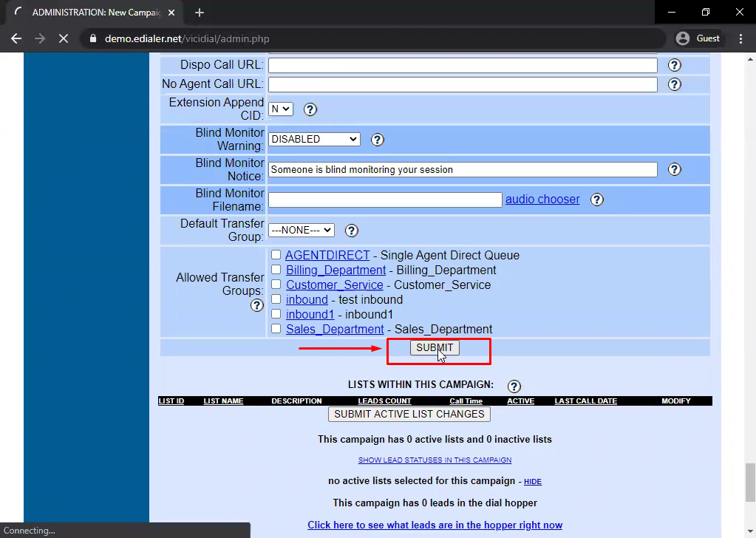Open Blind Monitor Warning DISABLED dropdown

pyautogui.click(x=314, y=140)
